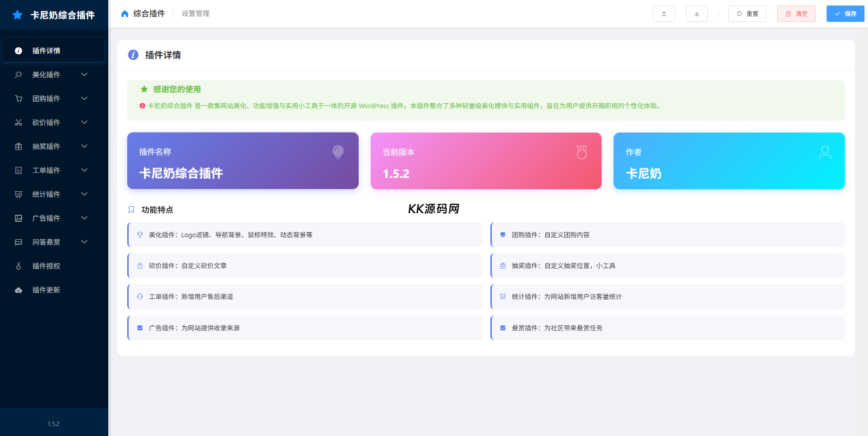Click the 卡尼奶综合插件 sidebar title

63,15
